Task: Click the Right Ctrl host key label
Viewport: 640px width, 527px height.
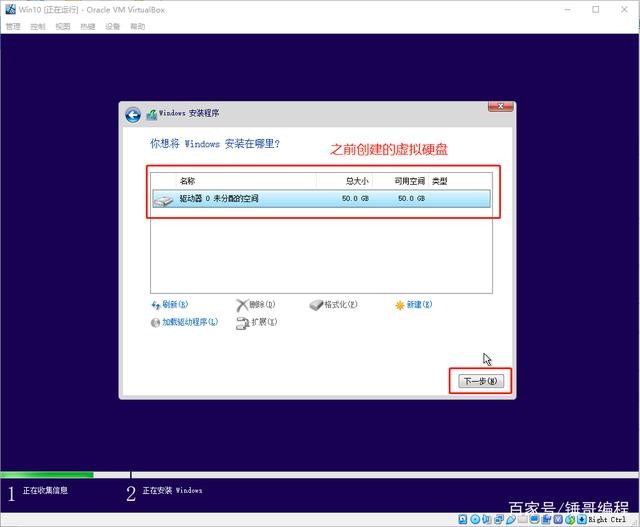Action: pos(607,520)
